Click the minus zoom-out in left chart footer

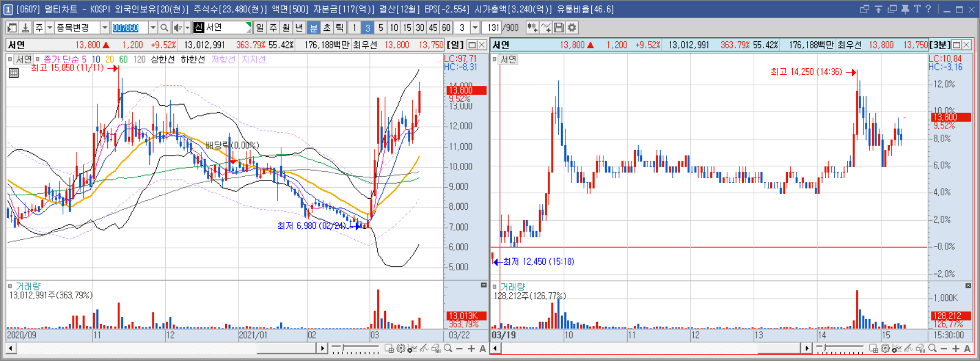(460, 348)
